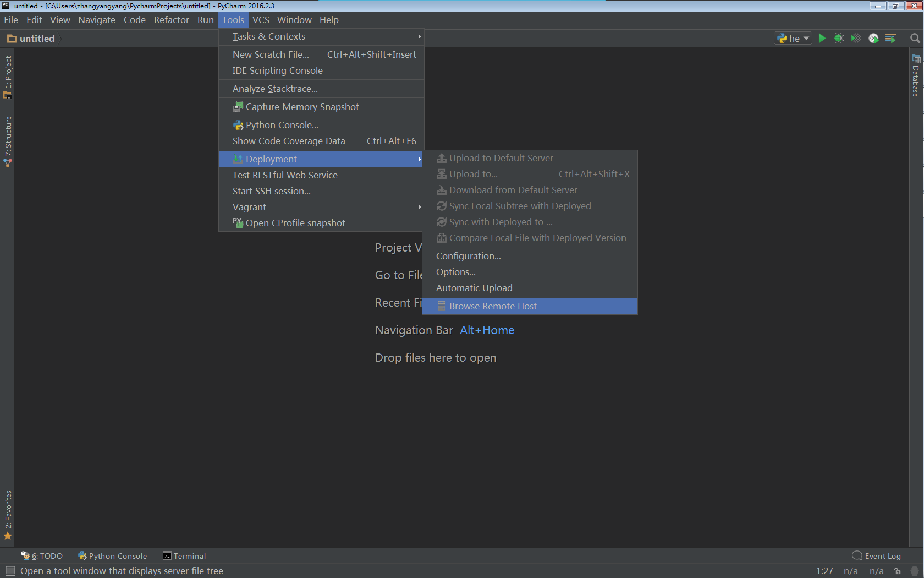The height and width of the screenshot is (578, 924).
Task: Choose Capture Memory Snapshot
Action: coord(321,107)
